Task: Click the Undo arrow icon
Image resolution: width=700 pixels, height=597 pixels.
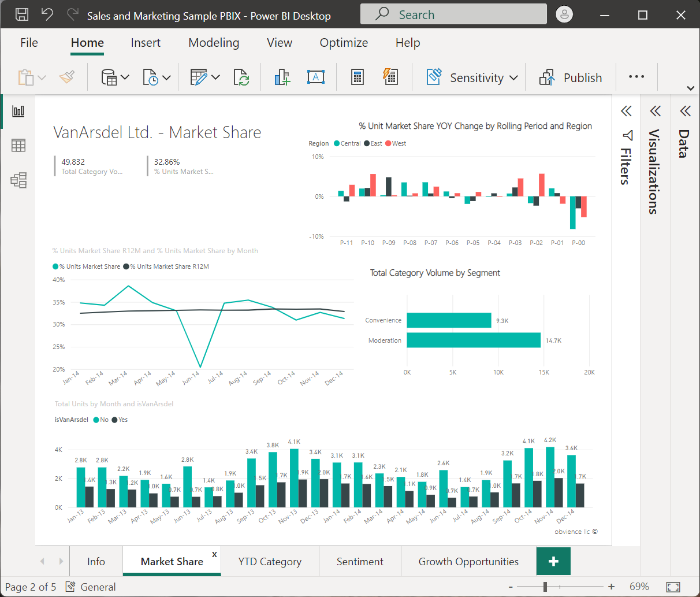Action: 47,15
